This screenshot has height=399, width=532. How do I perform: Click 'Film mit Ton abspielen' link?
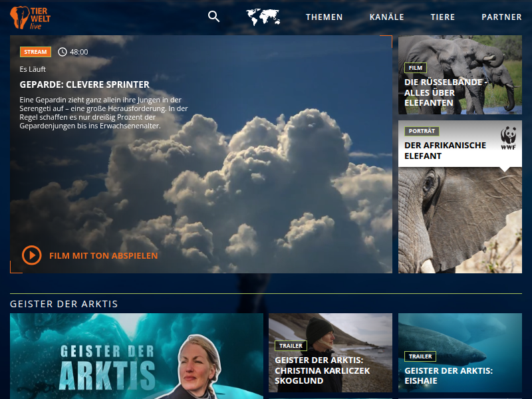(103, 255)
